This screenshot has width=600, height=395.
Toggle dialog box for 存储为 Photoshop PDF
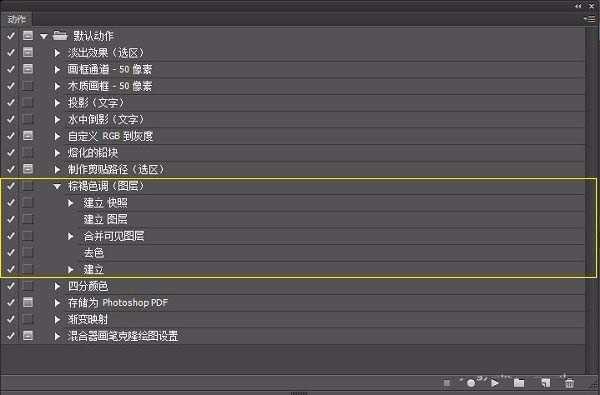coord(28,303)
